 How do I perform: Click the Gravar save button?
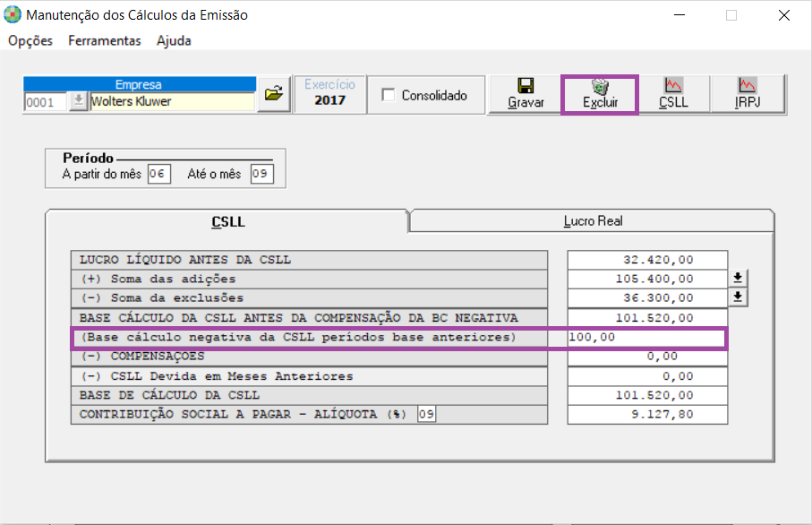click(526, 94)
